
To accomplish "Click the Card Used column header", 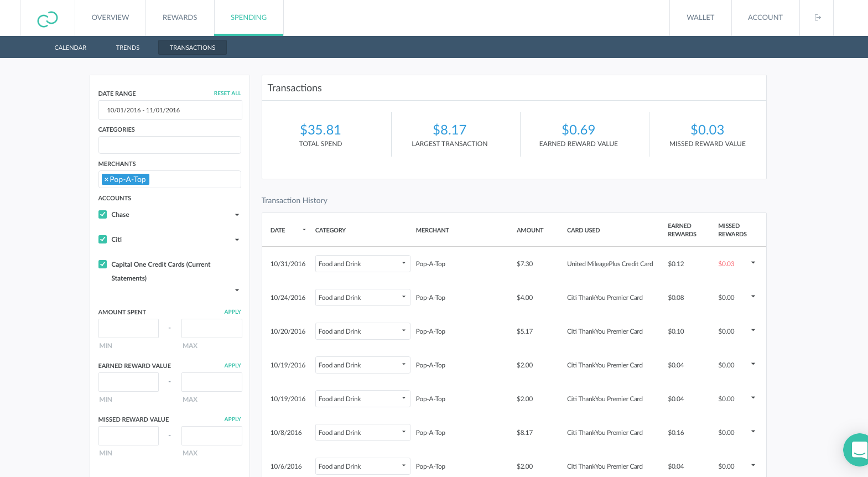I will 583,230.
